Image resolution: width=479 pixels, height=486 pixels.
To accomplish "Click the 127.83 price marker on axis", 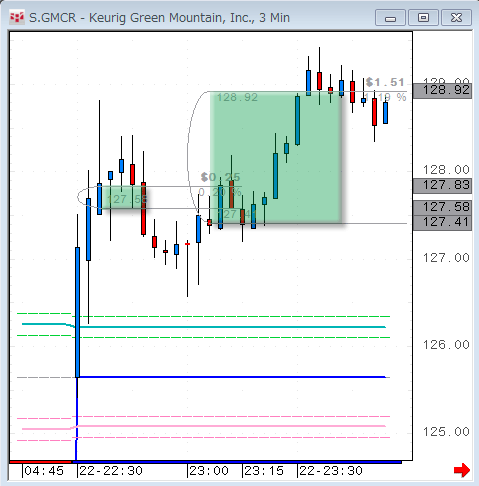I will [442, 185].
